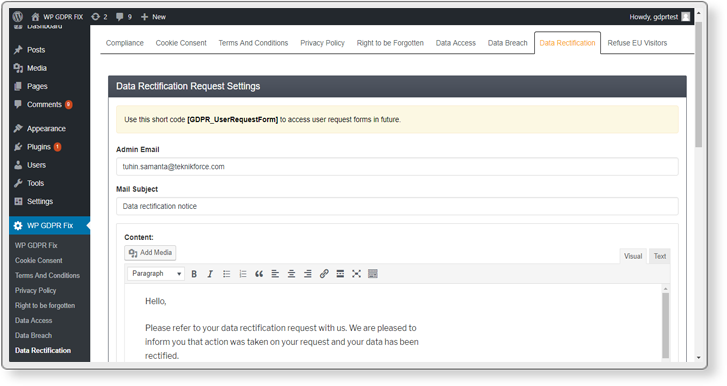Select the Data Rectification tab
727x386 pixels.
pyautogui.click(x=568, y=43)
